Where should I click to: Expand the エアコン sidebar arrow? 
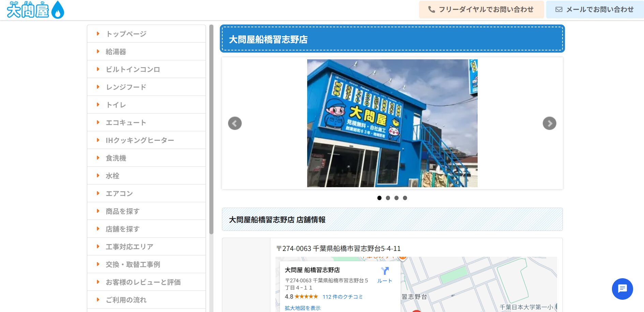click(98, 193)
